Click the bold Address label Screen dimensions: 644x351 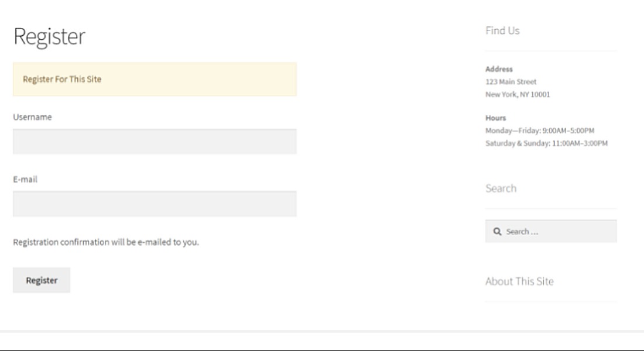[499, 69]
